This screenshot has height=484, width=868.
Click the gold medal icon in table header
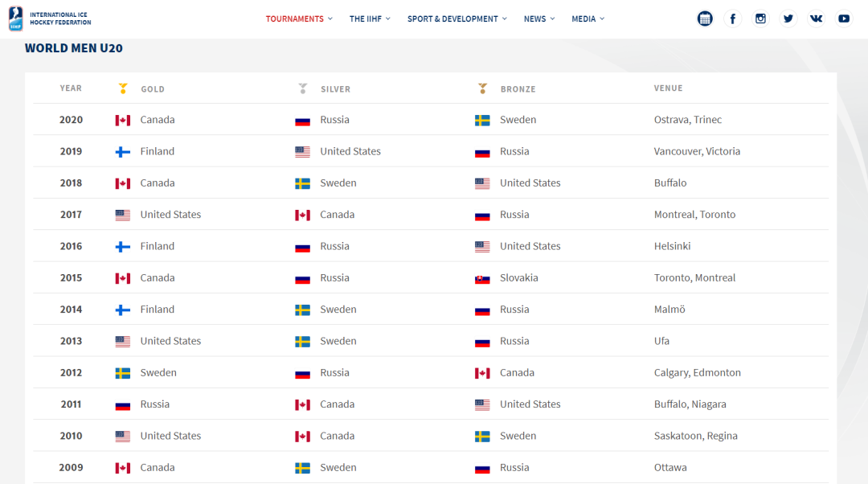pos(123,88)
